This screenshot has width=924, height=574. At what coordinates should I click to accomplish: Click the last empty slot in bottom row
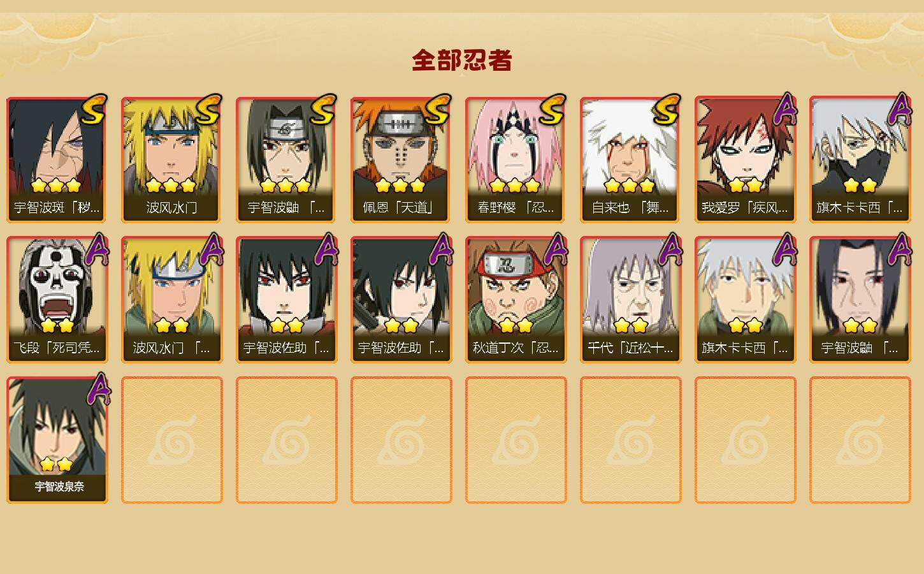coord(860,440)
